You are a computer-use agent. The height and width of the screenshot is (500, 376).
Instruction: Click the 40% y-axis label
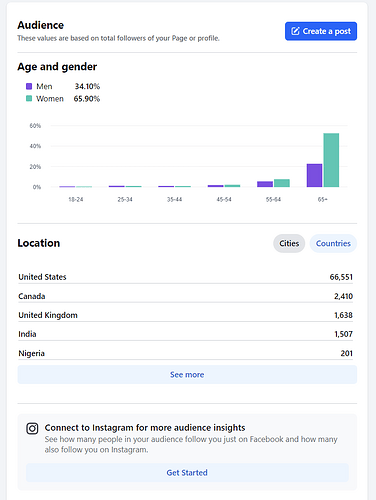35,146
